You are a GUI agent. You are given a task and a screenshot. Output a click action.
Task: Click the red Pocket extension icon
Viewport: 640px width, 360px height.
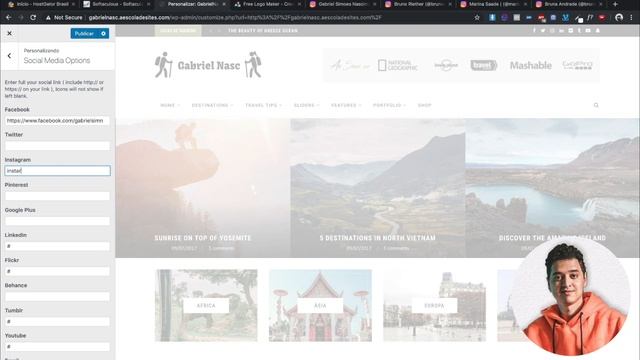coord(602,18)
